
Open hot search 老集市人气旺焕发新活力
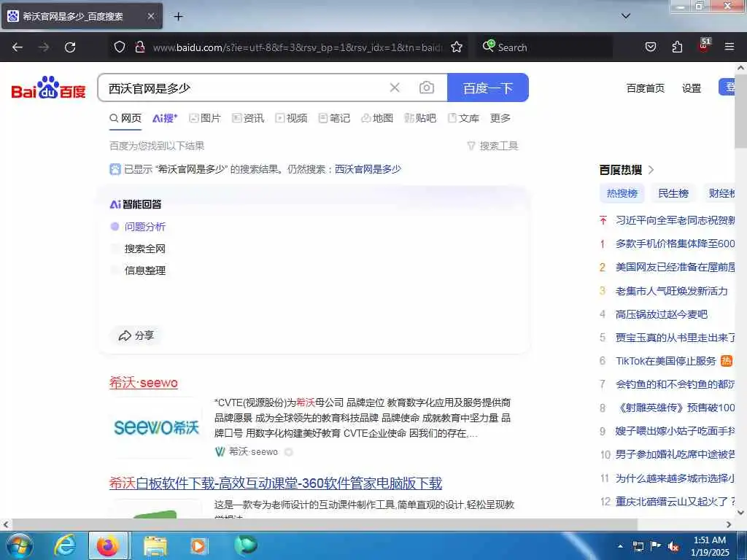[x=672, y=291]
